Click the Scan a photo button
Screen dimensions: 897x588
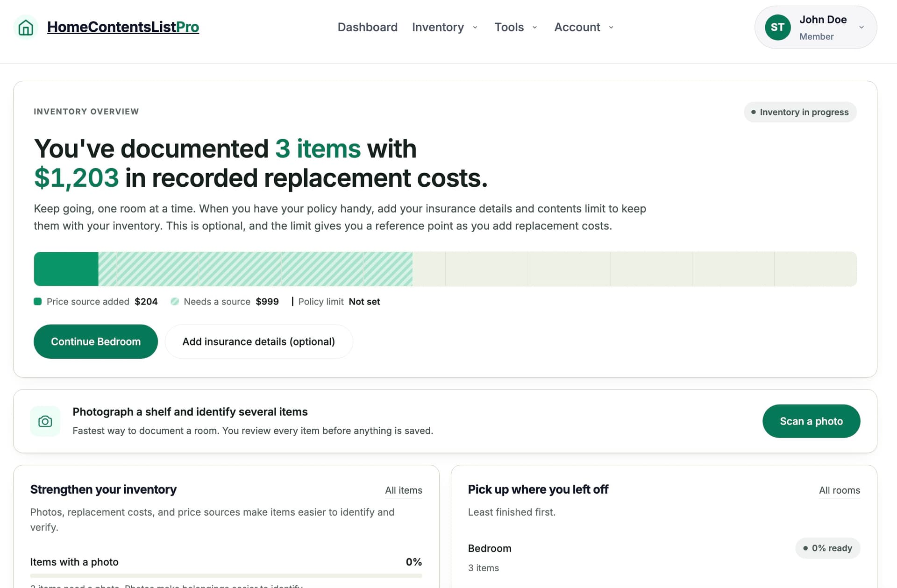coord(812,421)
